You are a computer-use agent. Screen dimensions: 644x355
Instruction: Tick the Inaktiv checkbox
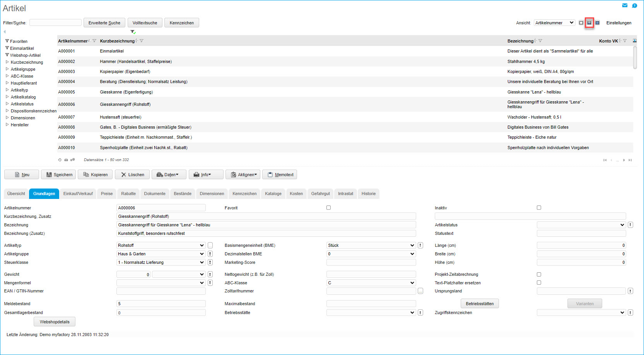click(539, 208)
